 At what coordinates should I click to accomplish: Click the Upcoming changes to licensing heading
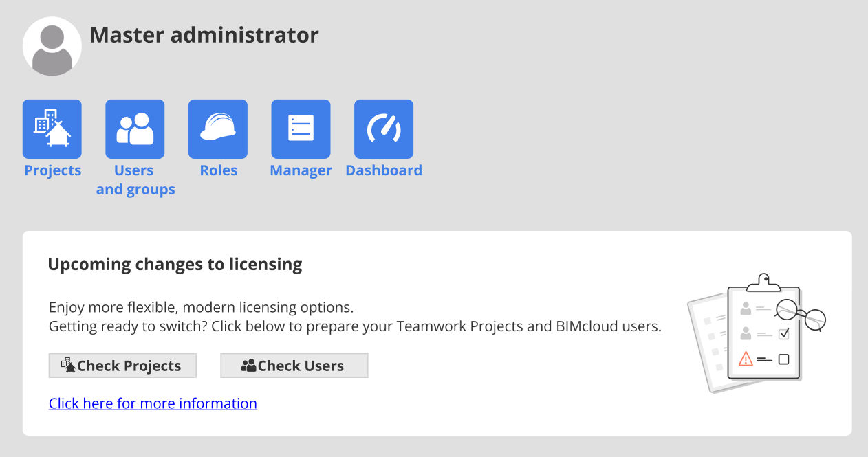point(175,264)
